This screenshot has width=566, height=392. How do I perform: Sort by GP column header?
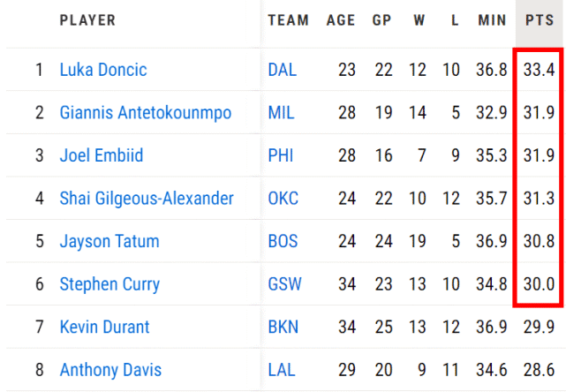(381, 20)
